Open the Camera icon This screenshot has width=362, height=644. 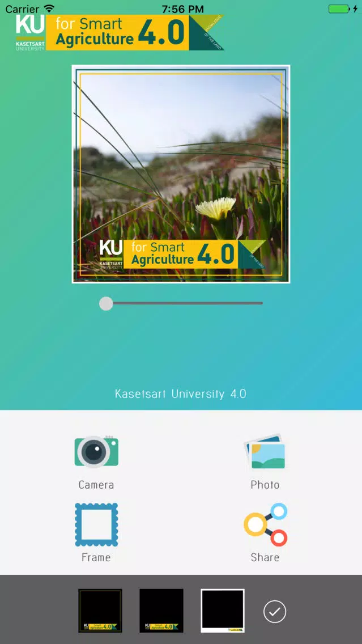click(x=96, y=451)
